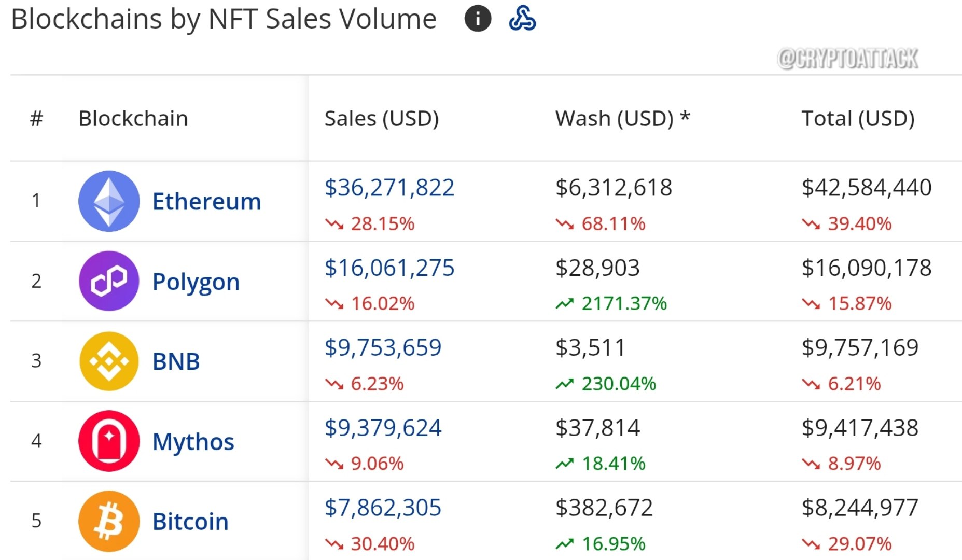Click Bitcoin sales value $7,862,305
Screen dimensions: 962x560
383,508
